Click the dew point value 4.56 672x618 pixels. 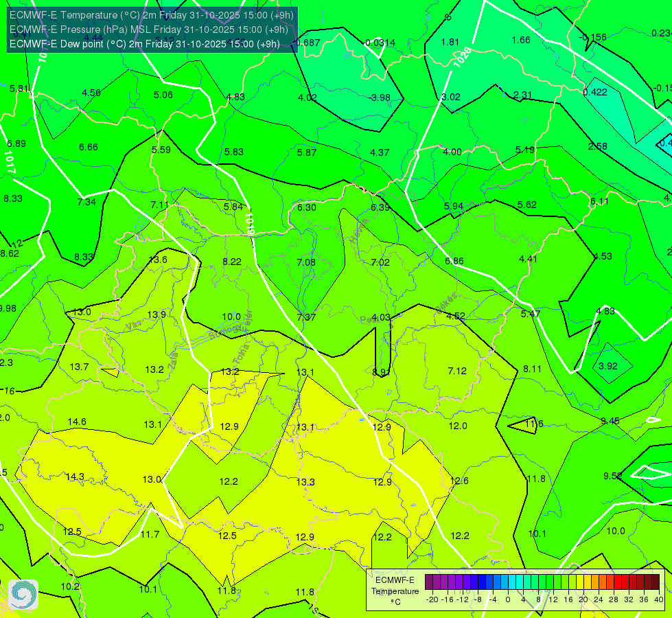(x=91, y=93)
